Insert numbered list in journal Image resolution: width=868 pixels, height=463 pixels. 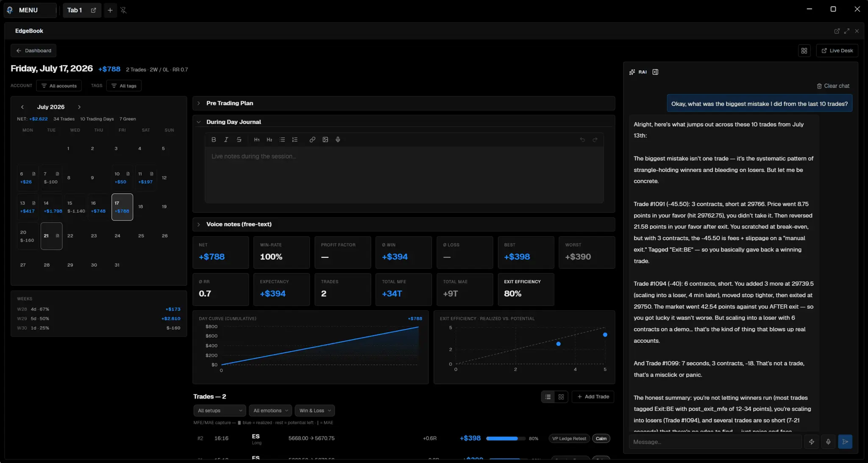pyautogui.click(x=295, y=139)
